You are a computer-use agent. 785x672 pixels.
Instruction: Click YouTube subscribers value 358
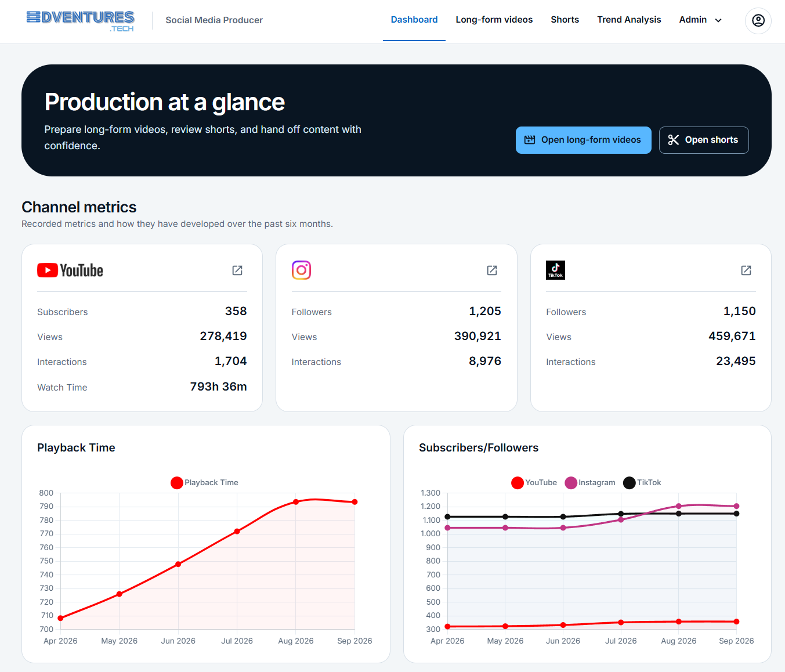(236, 311)
